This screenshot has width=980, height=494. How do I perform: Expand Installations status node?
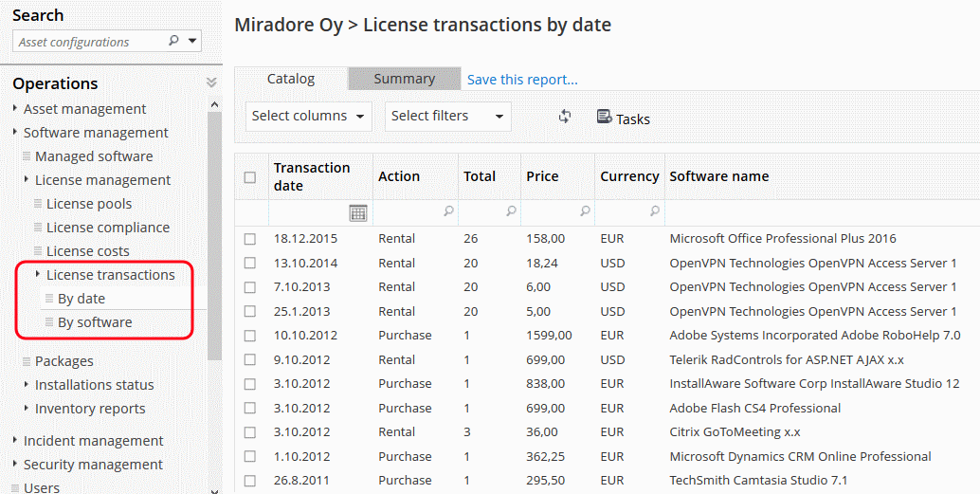tap(27, 385)
